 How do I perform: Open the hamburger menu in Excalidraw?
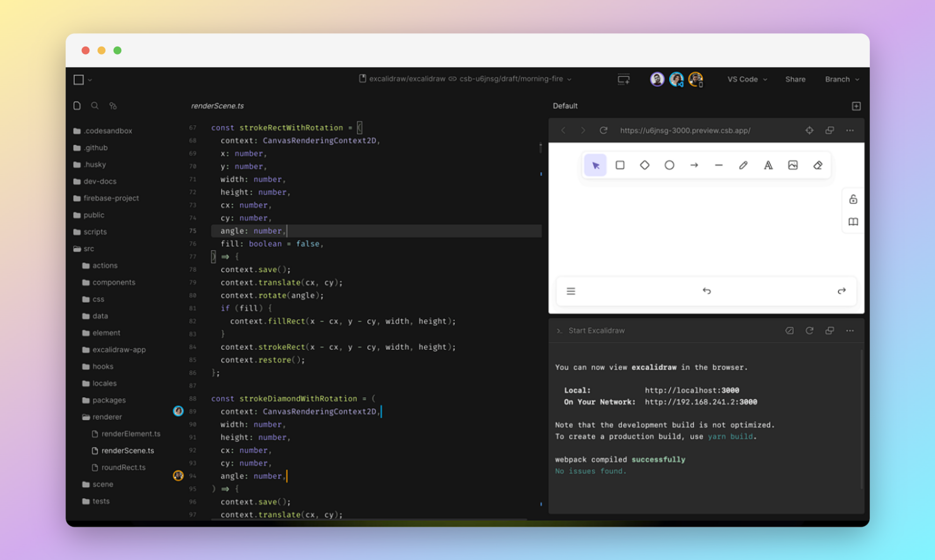pos(570,291)
